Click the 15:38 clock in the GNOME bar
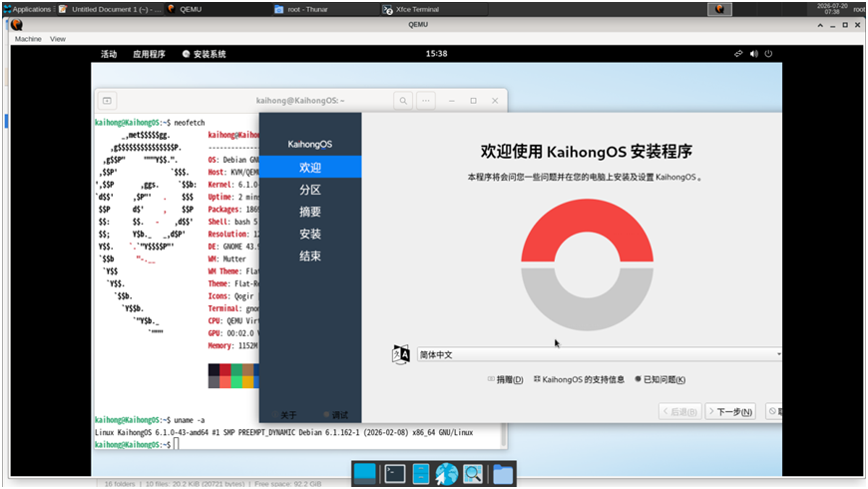Screen dimensions: 868x489 click(436, 54)
